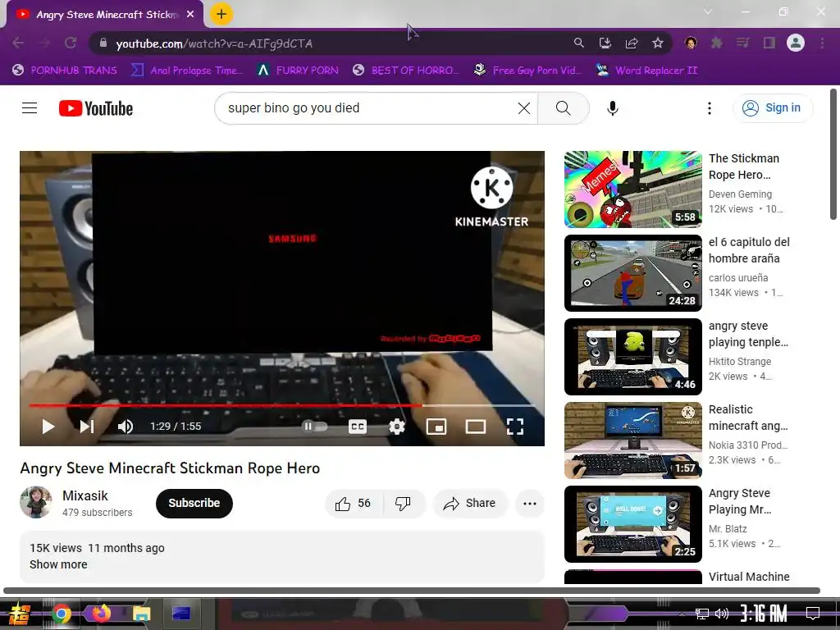Image resolution: width=840 pixels, height=630 pixels.
Task: Mute the video volume
Action: (126, 427)
